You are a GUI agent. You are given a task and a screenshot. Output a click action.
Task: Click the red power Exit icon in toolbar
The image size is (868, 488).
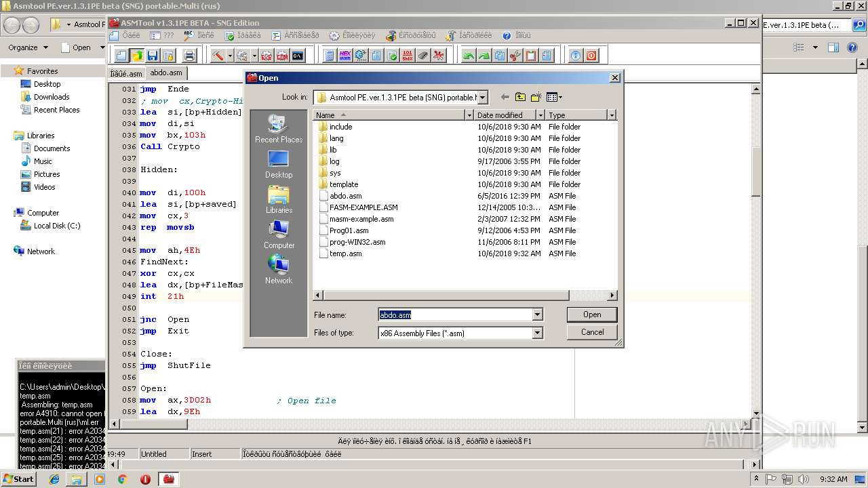tap(591, 56)
